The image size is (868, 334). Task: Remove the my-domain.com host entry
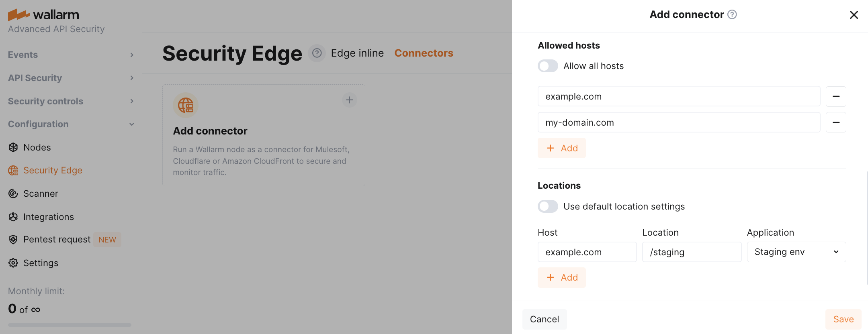point(836,122)
